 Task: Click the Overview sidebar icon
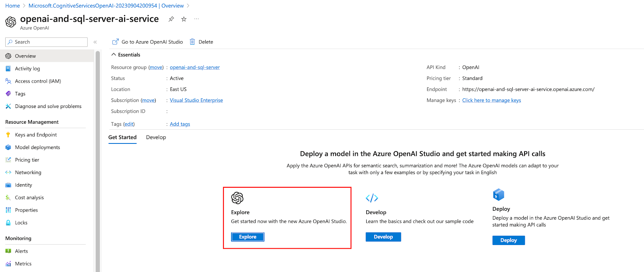pyautogui.click(x=8, y=56)
